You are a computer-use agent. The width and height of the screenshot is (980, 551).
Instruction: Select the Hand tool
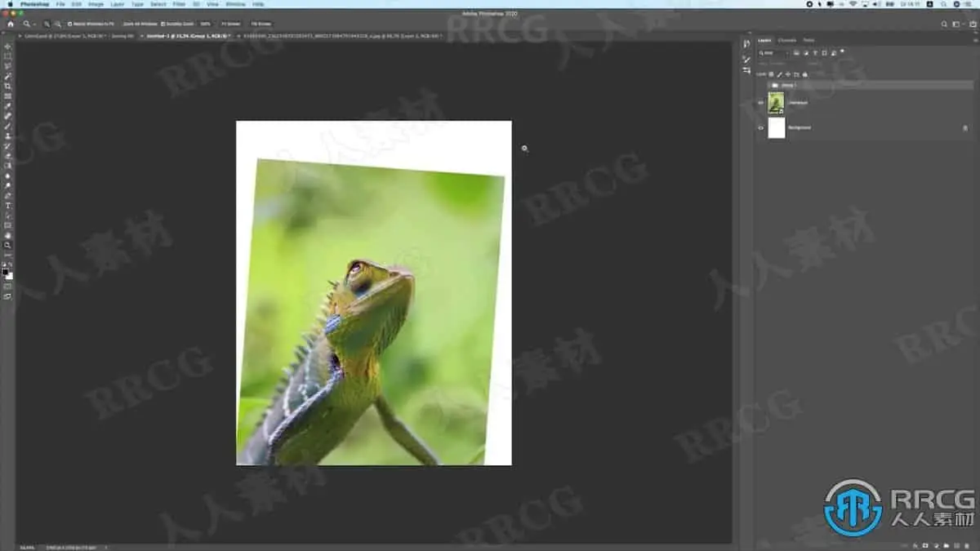point(8,235)
